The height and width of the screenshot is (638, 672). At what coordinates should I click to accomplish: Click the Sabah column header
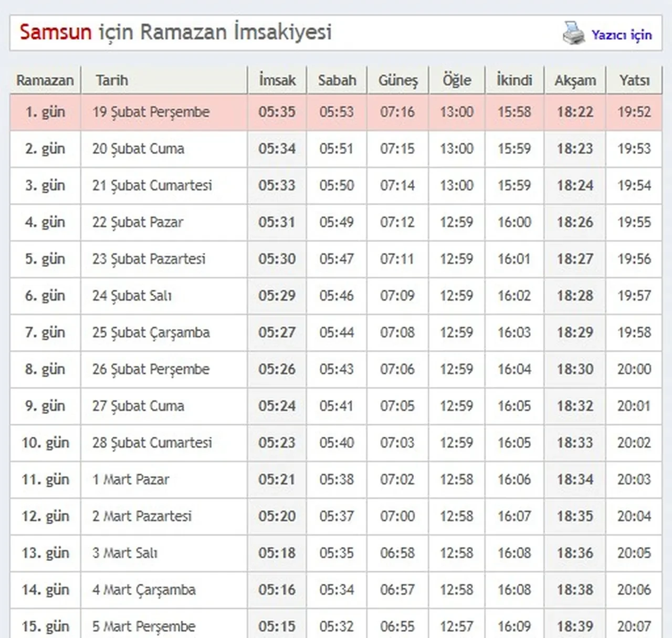click(337, 80)
